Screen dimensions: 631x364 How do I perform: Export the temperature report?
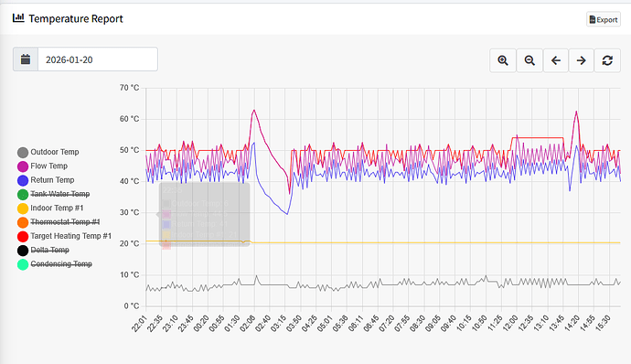604,19
